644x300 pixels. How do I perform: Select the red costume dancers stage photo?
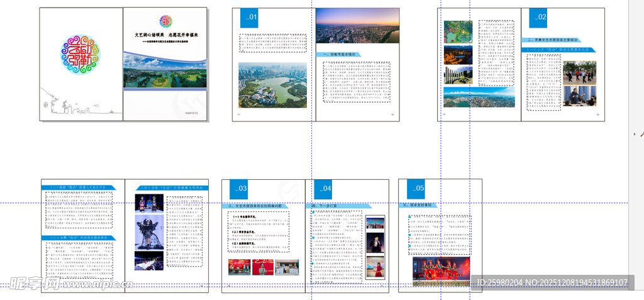pyautogui.click(x=441, y=272)
